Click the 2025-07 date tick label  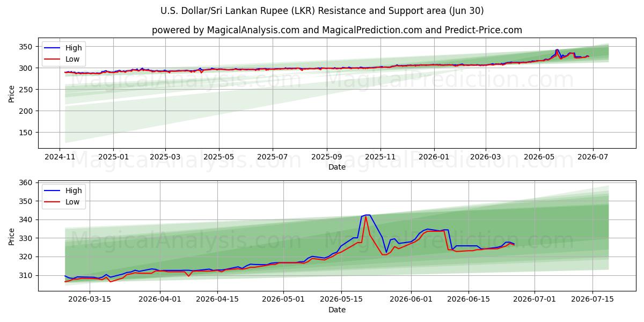click(x=272, y=157)
